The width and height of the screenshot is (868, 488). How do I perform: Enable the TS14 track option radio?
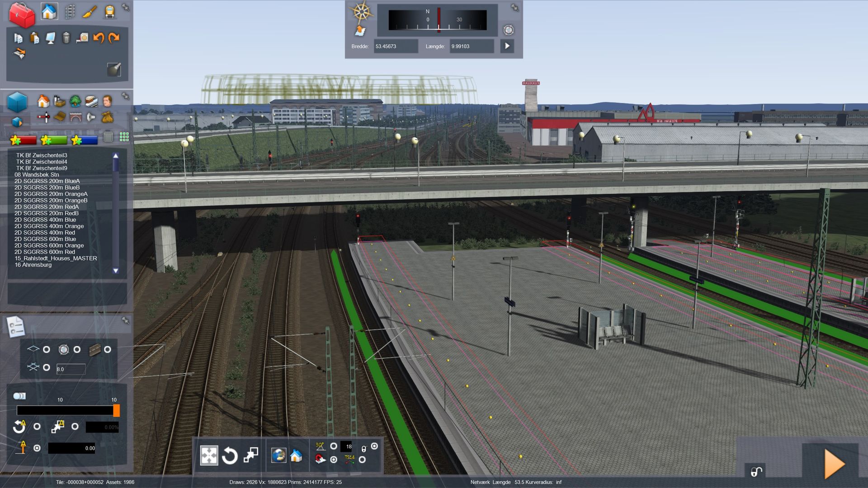click(362, 460)
